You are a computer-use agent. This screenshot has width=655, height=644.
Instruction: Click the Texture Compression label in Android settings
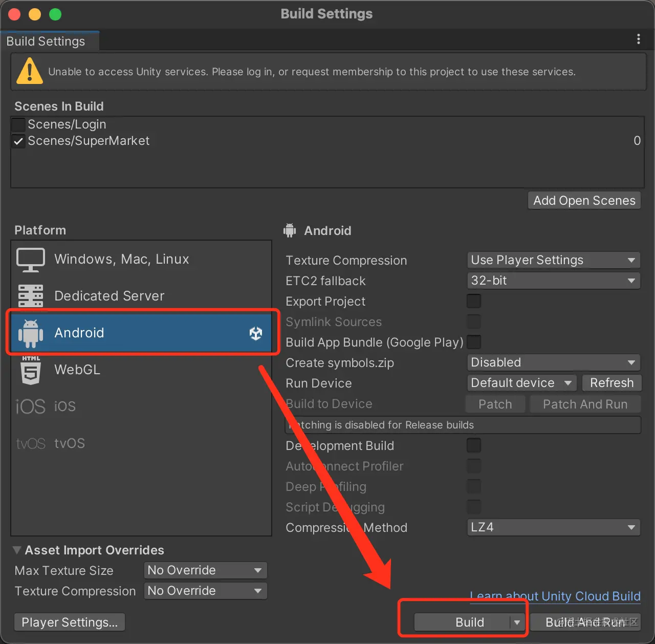click(346, 260)
